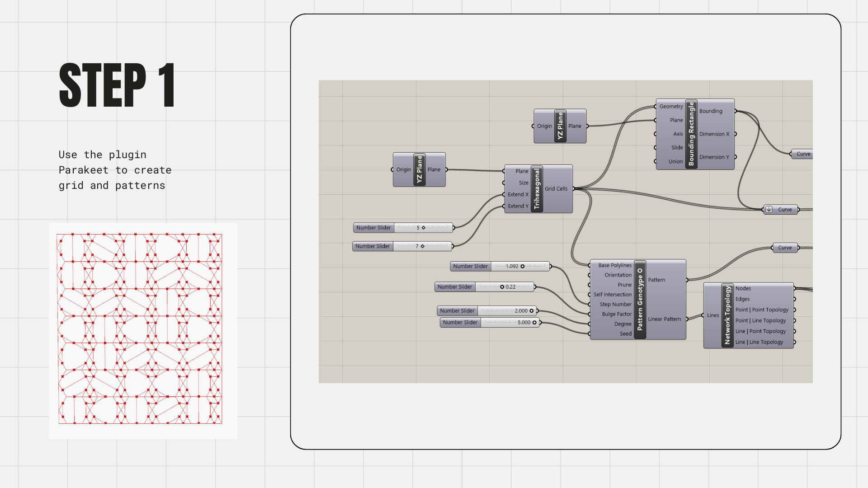Viewport: 868px width, 488px height.
Task: Select the Trihexagonal component title bar
Action: [x=537, y=189]
